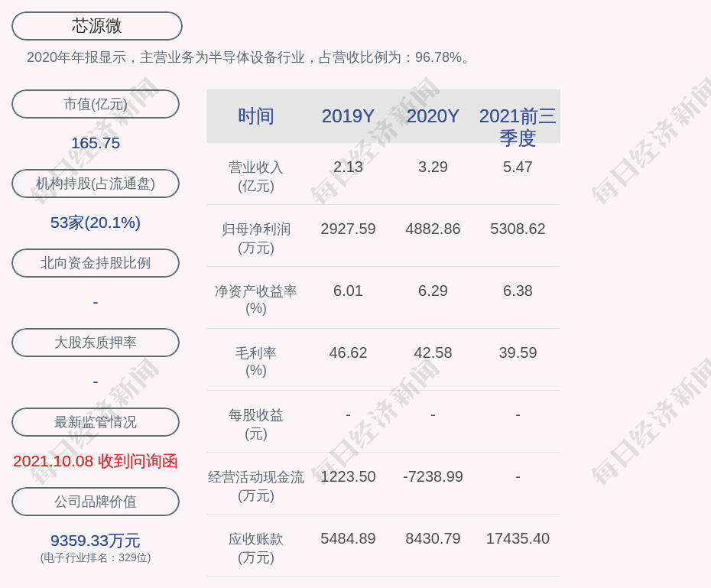
Task: Click receivables value 17435.40
Action: tap(518, 538)
